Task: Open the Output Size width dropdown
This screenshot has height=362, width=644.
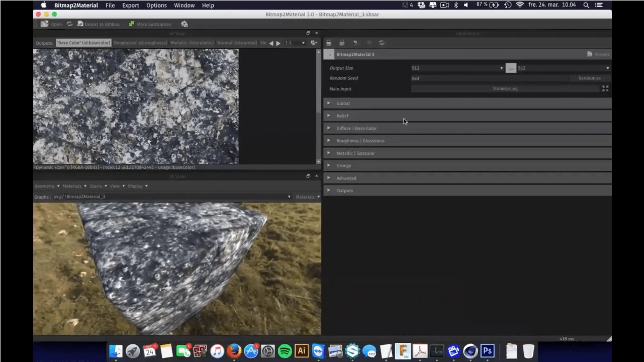Action: pos(457,68)
